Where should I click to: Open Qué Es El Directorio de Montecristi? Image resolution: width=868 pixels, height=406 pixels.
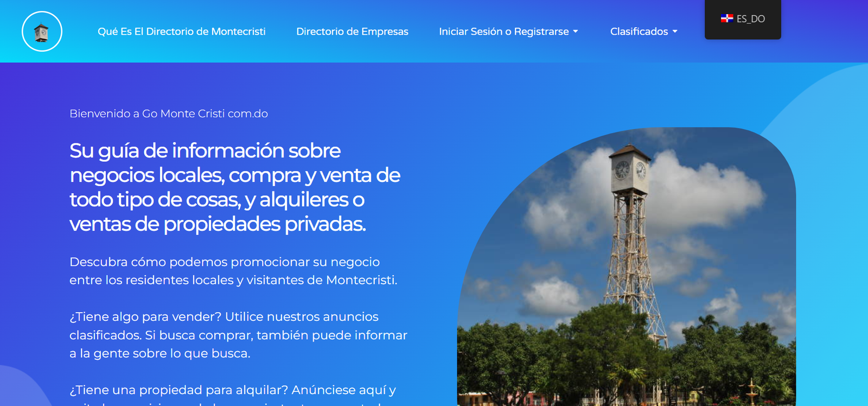tap(182, 31)
